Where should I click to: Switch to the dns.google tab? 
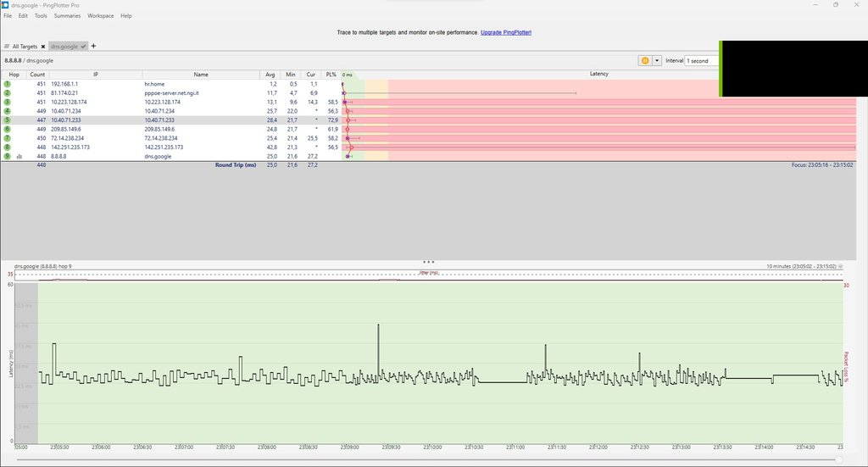point(65,47)
